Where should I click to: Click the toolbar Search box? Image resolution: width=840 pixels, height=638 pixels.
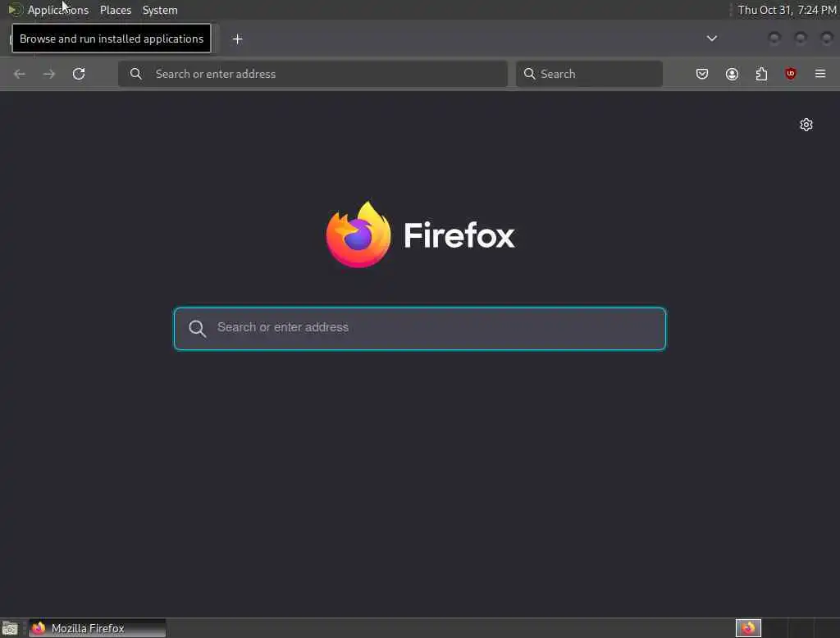tap(589, 74)
